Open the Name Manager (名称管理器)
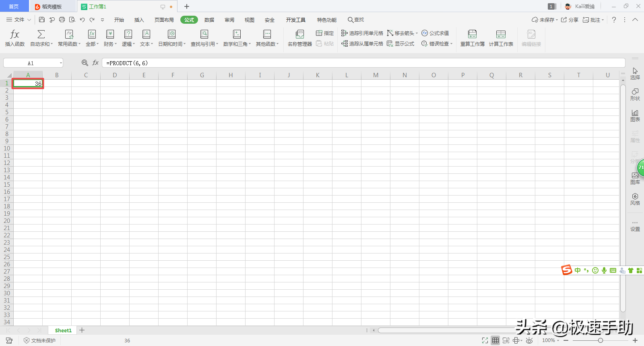Screen dimensions: 644x346 [300, 38]
